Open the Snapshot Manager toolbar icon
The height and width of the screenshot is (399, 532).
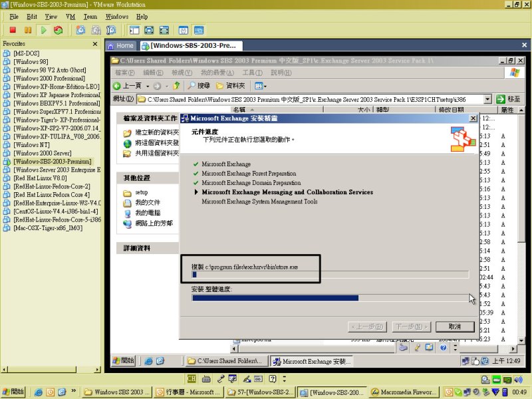coord(111,30)
